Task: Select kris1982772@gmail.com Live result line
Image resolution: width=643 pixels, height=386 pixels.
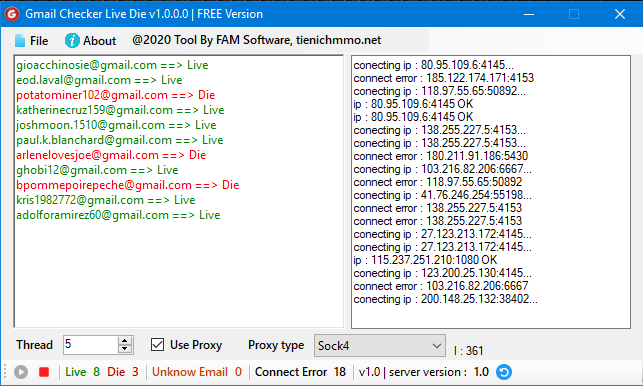Action: pos(105,200)
